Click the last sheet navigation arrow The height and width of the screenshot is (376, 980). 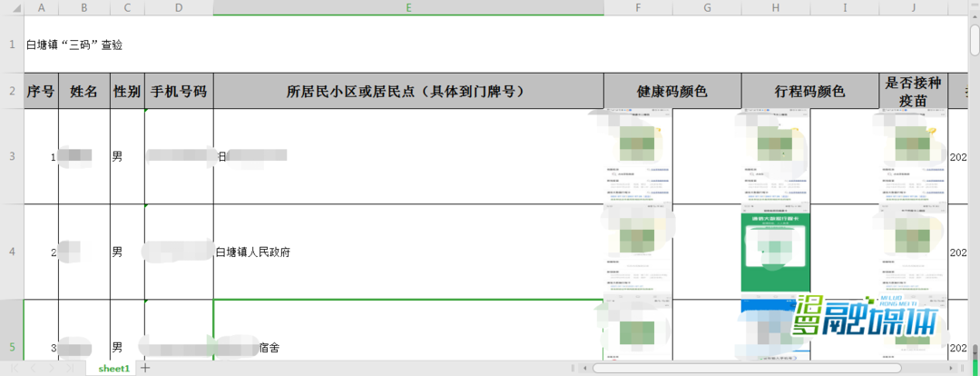click(x=69, y=368)
